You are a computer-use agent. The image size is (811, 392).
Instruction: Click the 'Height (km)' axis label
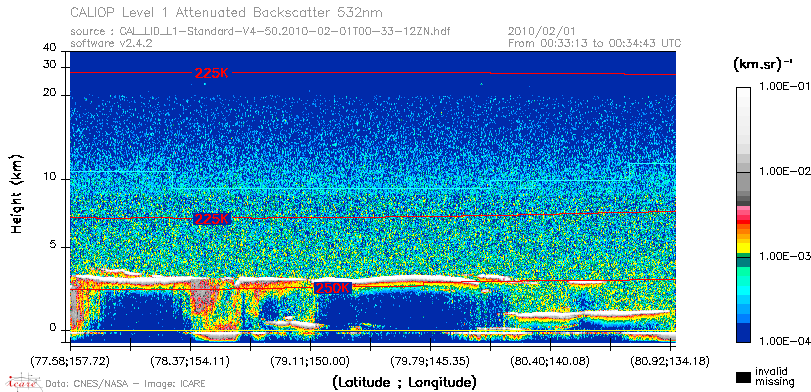tap(17, 194)
